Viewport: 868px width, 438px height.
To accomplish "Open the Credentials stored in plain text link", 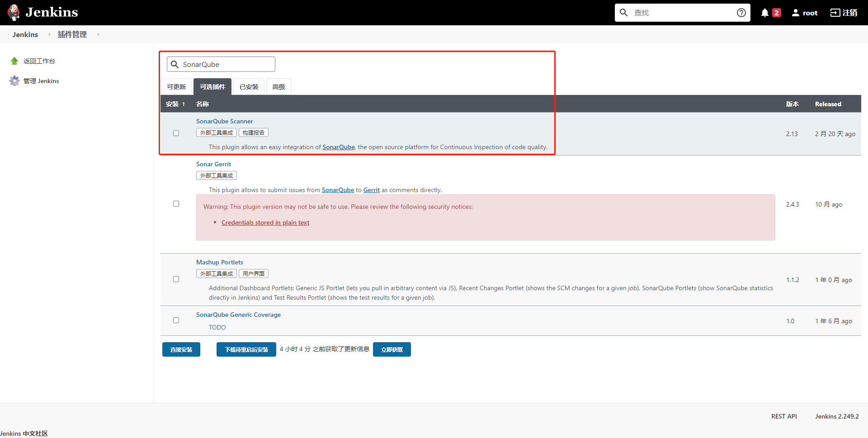I will coord(265,222).
